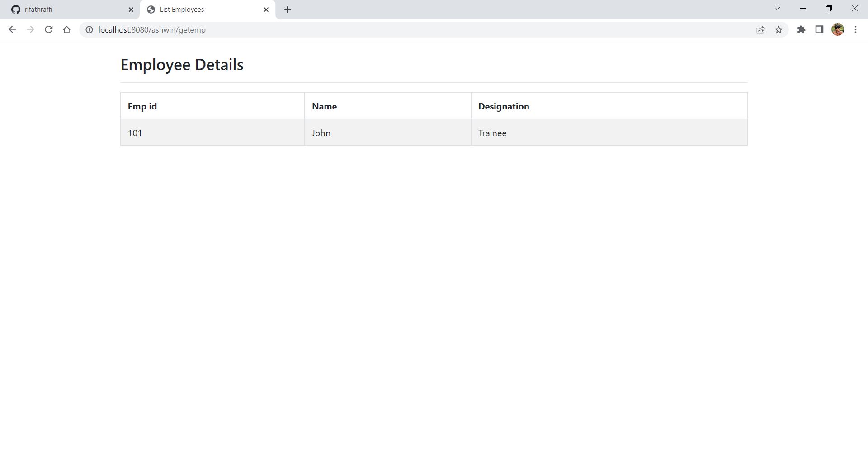
Task: Open the home page icon
Action: (67, 29)
